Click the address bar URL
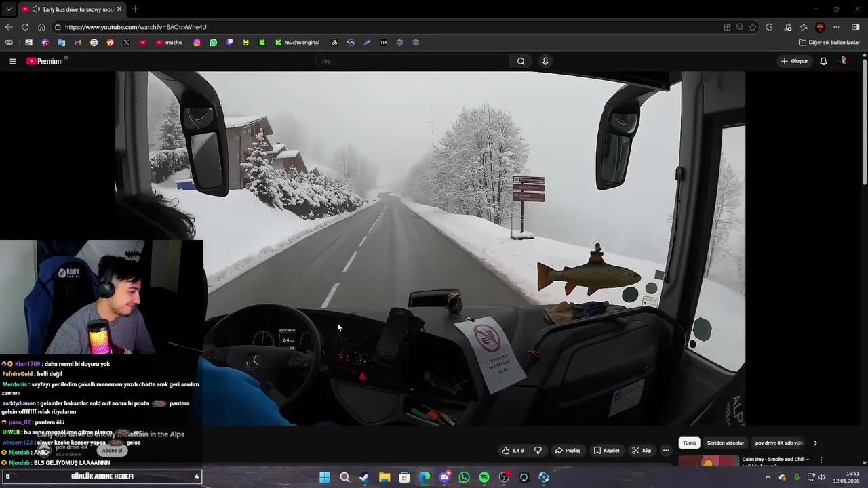Image resolution: width=868 pixels, height=488 pixels. [136, 27]
